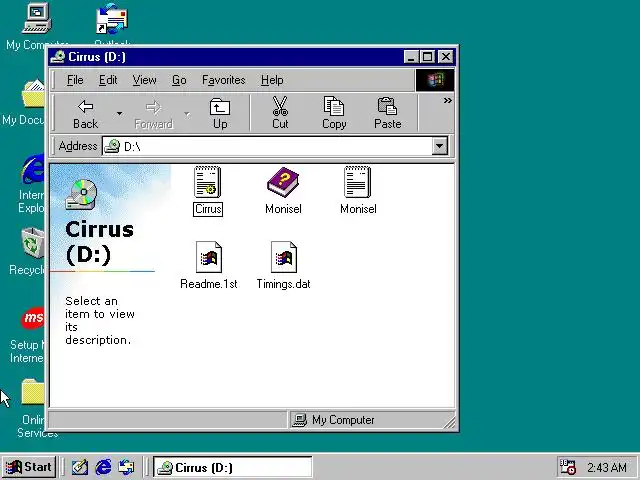Viewport: 640px width, 480px height.
Task: Maximize the Cirrus (D:) window
Action: pos(427,57)
